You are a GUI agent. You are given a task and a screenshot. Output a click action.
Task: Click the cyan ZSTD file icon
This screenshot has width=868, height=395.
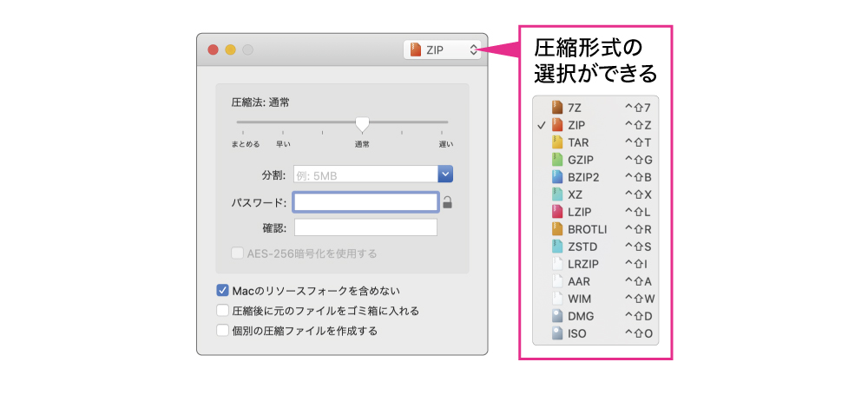coord(557,247)
